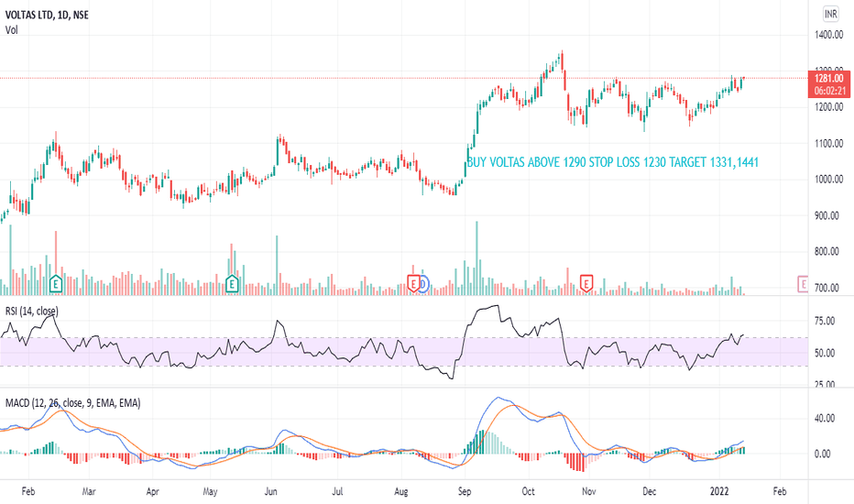
Task: Click the green earnings E marker in May
Action: tap(232, 283)
